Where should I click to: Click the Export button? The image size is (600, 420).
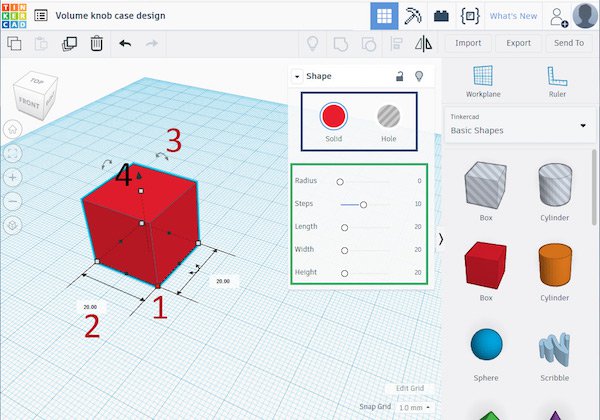pyautogui.click(x=518, y=43)
